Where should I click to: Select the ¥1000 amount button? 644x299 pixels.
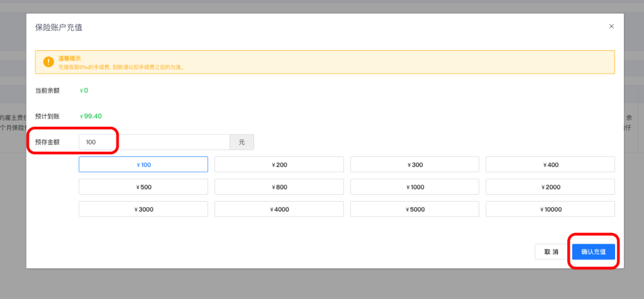pyautogui.click(x=414, y=187)
